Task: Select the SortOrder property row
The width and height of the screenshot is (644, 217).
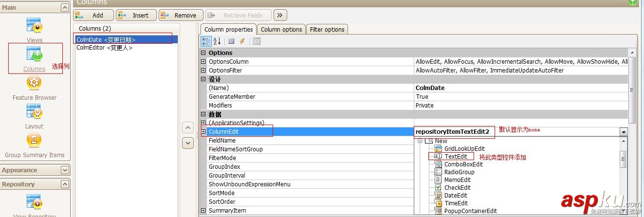Action: coord(311,202)
